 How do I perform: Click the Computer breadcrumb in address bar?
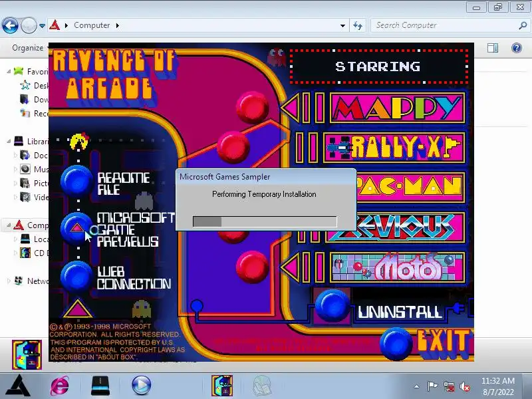92,25
